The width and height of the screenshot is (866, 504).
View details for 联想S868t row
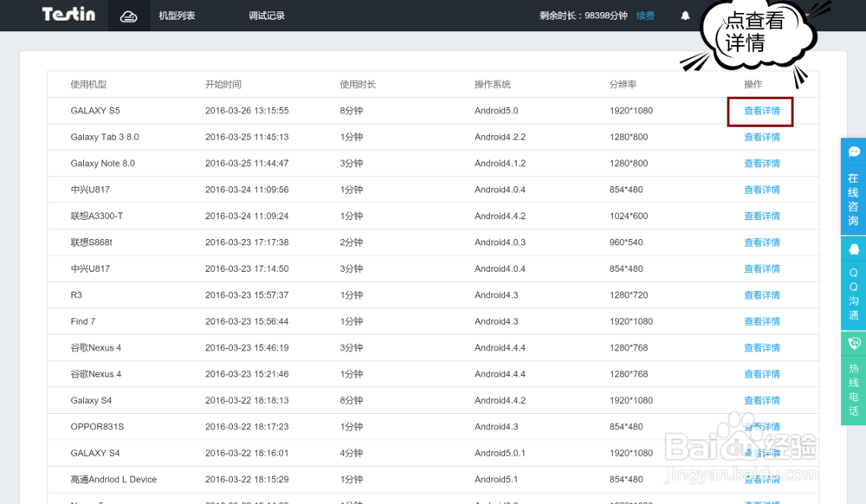click(761, 242)
